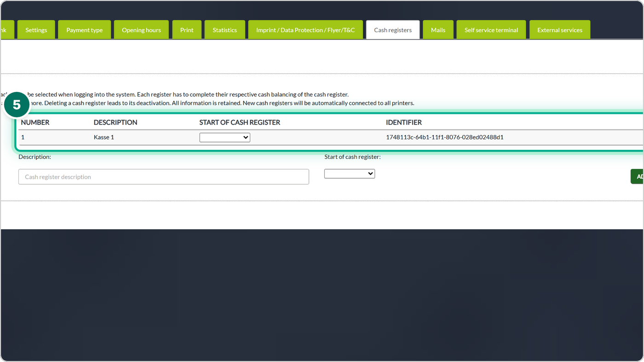
Task: Click the identifier 1748113c-64b1-11f1-8076-028ed02488d1
Action: click(445, 137)
